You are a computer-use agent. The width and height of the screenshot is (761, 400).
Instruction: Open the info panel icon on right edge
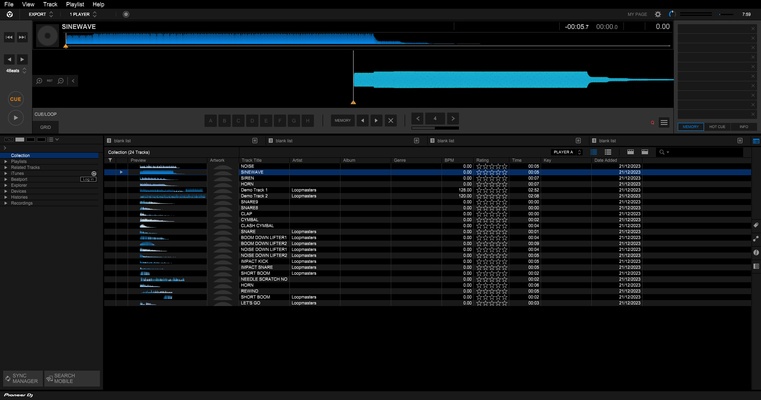(756, 252)
